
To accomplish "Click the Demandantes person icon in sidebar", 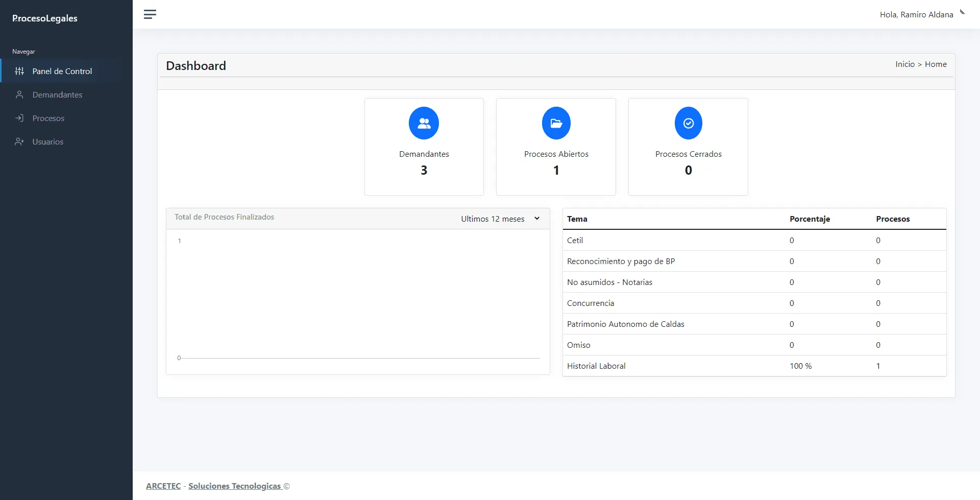I will (x=19, y=95).
